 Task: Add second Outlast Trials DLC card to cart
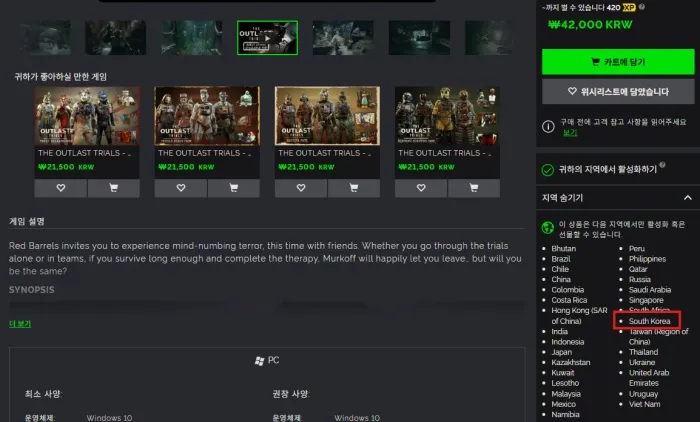[233, 188]
